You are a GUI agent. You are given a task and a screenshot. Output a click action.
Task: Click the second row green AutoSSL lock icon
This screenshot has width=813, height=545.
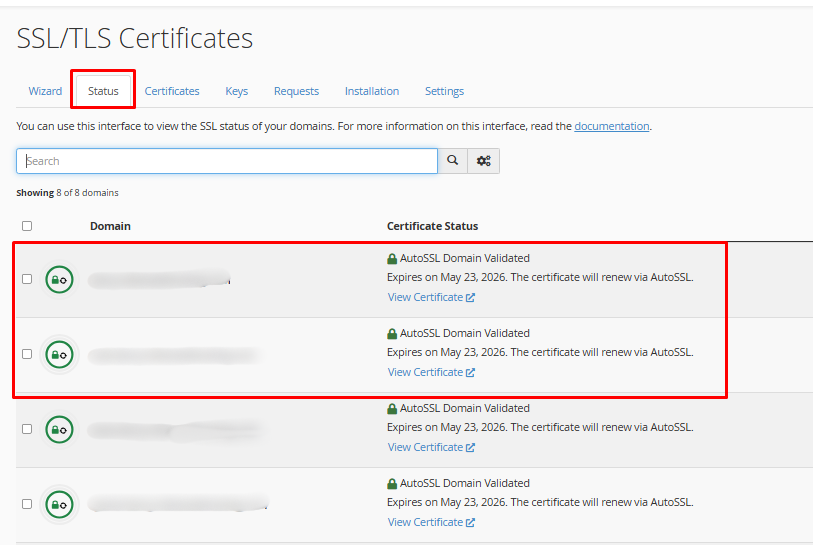point(60,355)
